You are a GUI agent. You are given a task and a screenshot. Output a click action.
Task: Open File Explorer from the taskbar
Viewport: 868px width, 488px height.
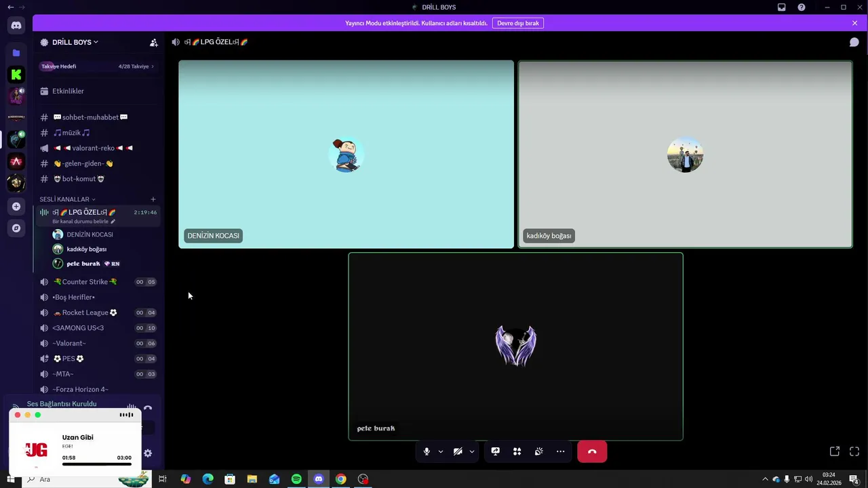[252, 479]
